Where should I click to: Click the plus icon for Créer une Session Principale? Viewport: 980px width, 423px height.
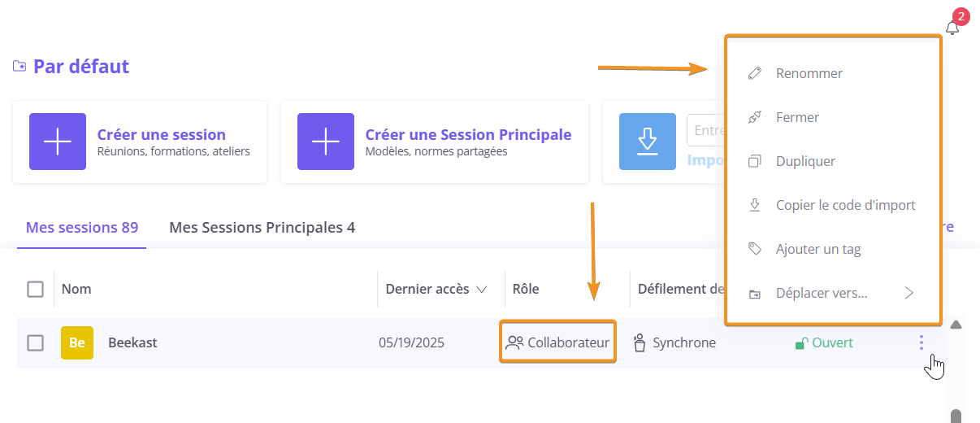coord(326,142)
